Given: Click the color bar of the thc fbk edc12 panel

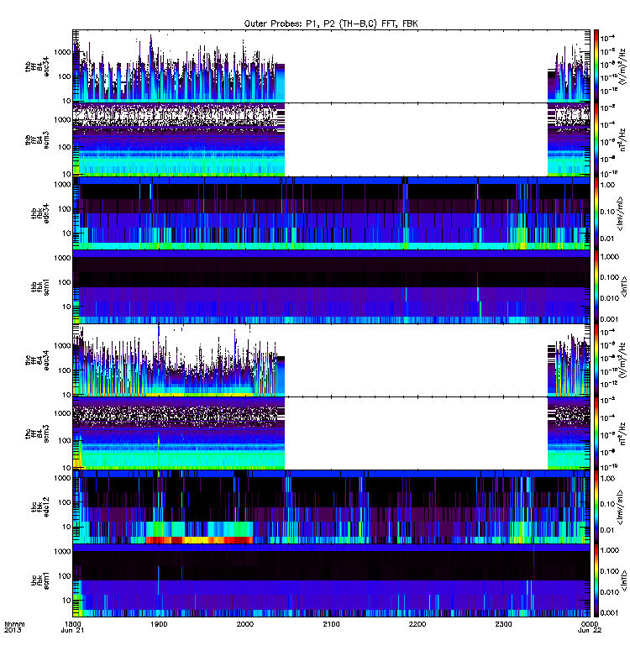Looking at the screenshot, I should (x=596, y=507).
